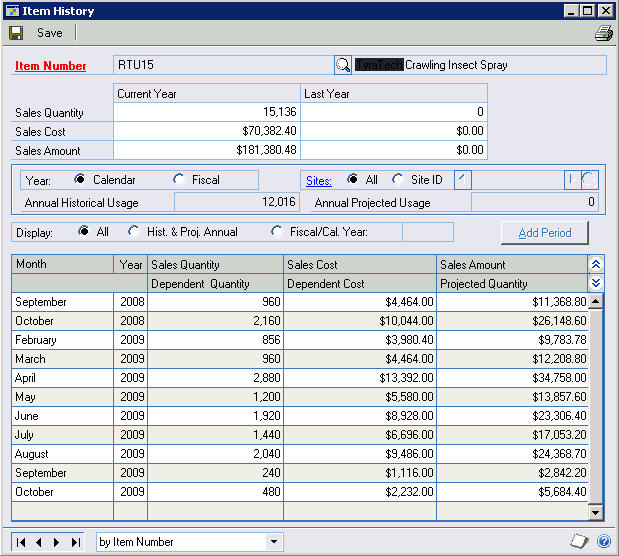Go to last record browse button
This screenshot has height=556, width=619.
pos(75,542)
